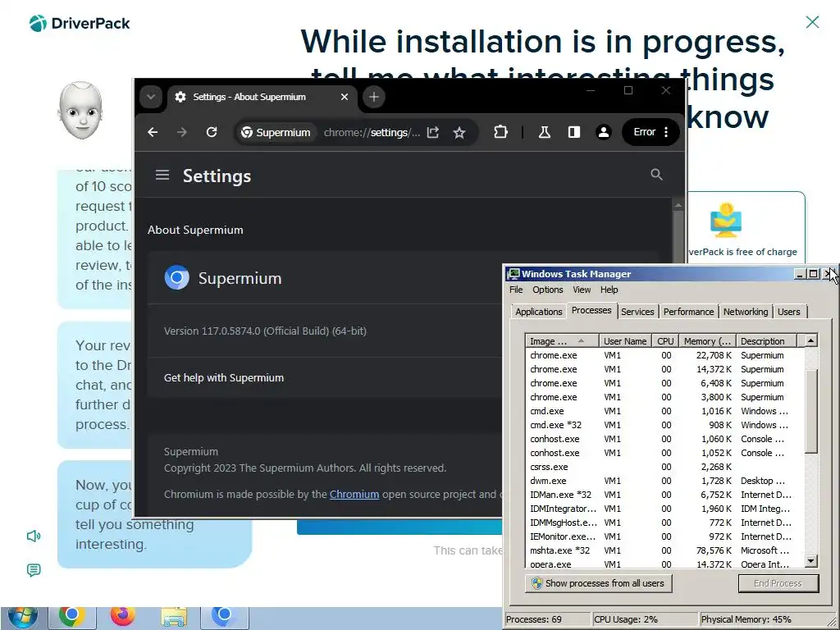Close the Settings - About Supermium tab
Image resolution: width=840 pixels, height=630 pixels.
pyautogui.click(x=345, y=97)
